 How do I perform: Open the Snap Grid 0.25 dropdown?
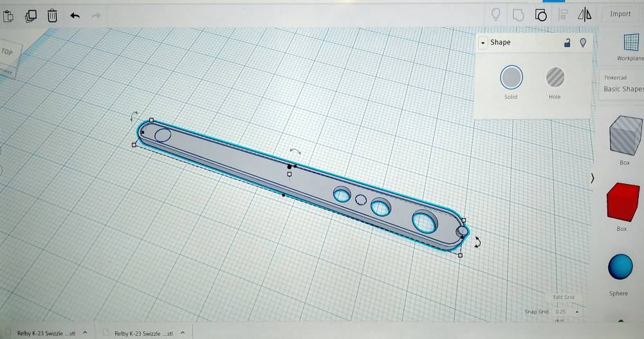(567, 312)
